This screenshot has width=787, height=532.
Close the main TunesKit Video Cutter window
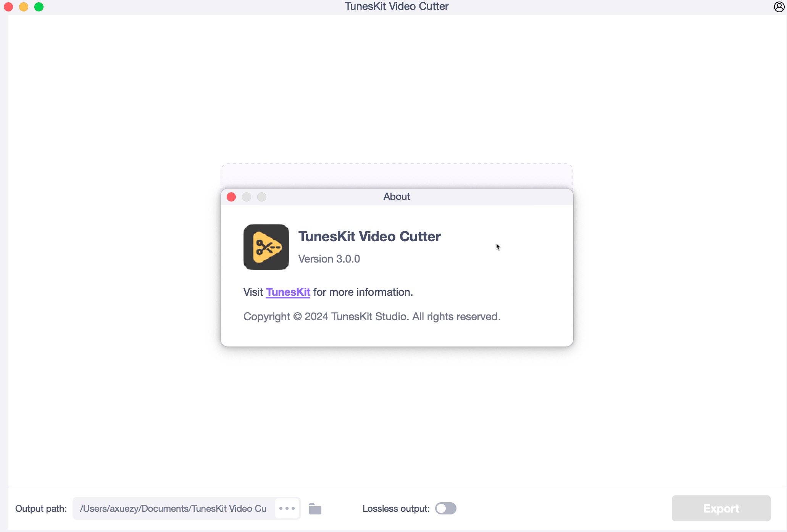(x=8, y=7)
